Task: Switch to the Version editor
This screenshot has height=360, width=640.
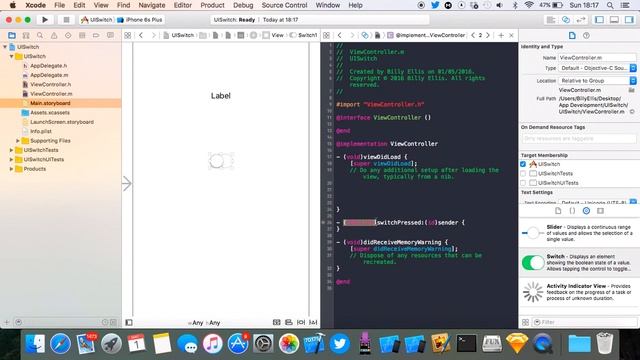Action: (x=580, y=20)
